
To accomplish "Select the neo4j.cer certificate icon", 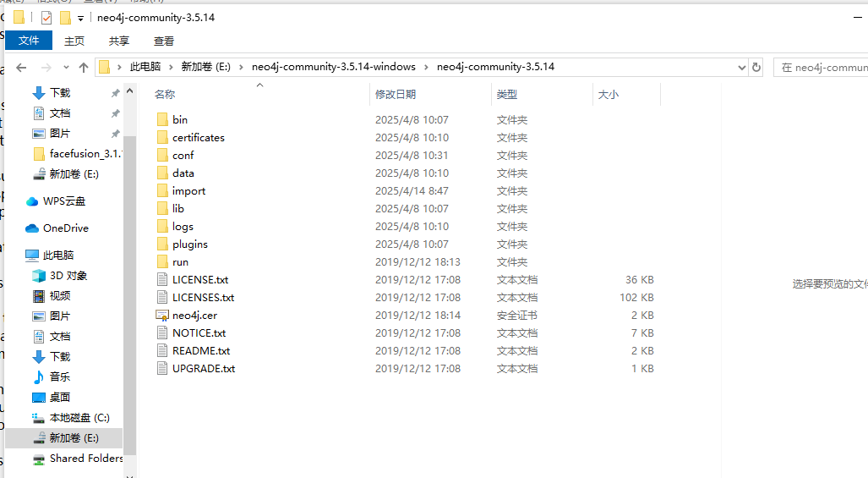I will coord(162,316).
